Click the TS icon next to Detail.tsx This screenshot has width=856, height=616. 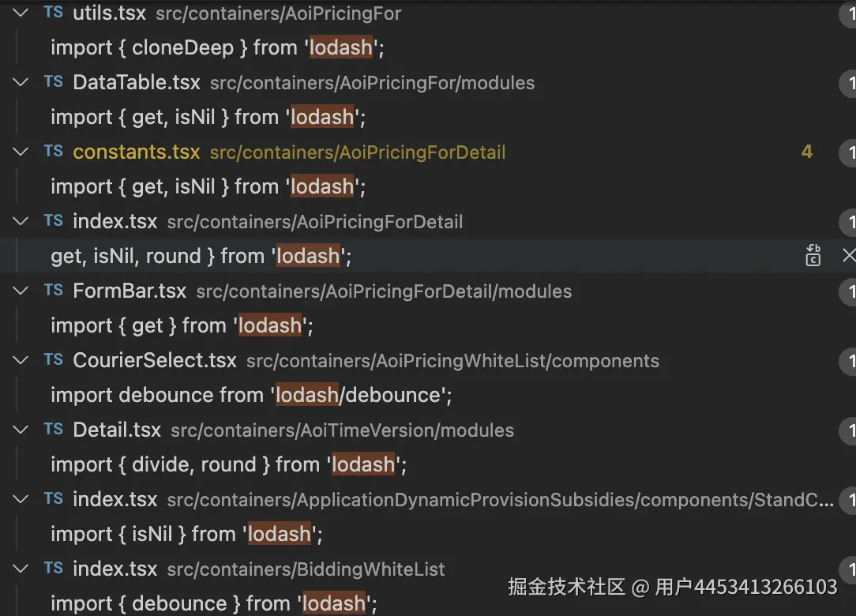tap(54, 430)
